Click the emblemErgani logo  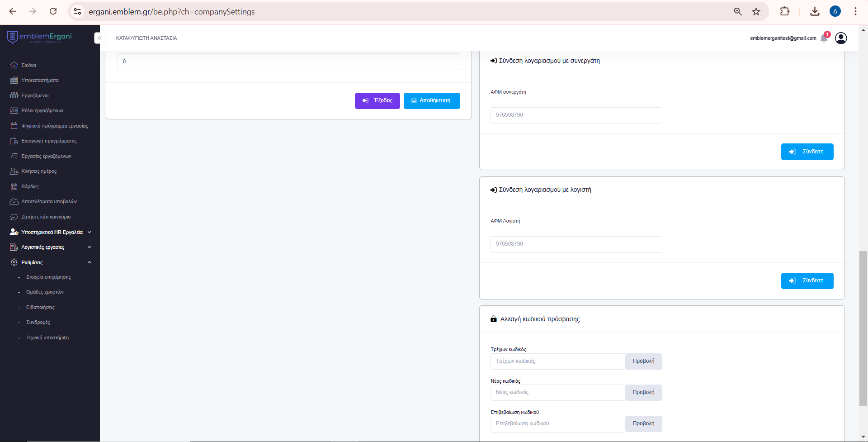[x=40, y=37]
